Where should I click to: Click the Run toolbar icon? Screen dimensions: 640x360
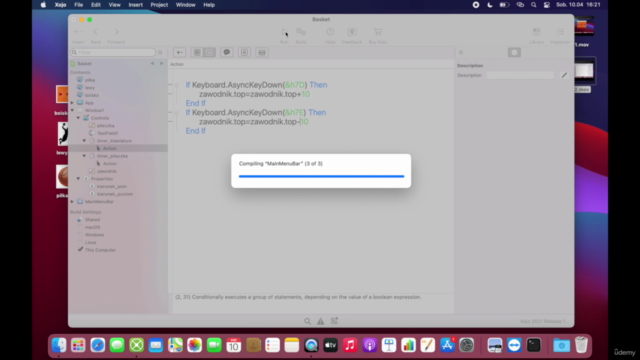pyautogui.click(x=284, y=32)
